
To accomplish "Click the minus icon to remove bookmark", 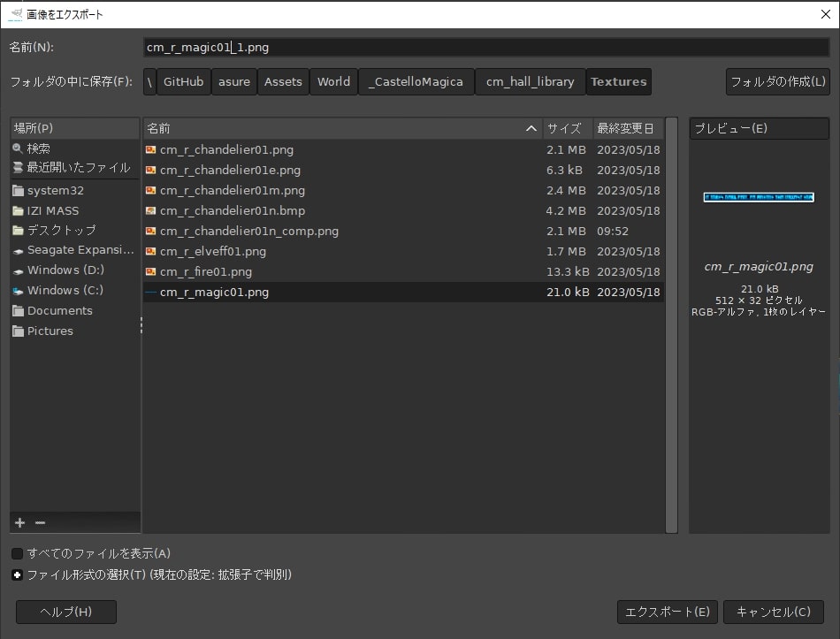I will coord(40,522).
